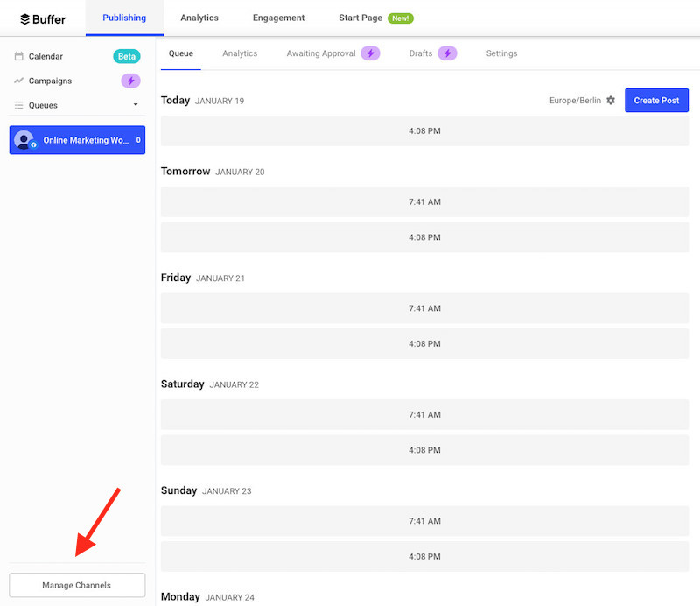Select today's 4:08 PM queue slot
Image resolution: width=700 pixels, height=606 pixels.
(424, 131)
